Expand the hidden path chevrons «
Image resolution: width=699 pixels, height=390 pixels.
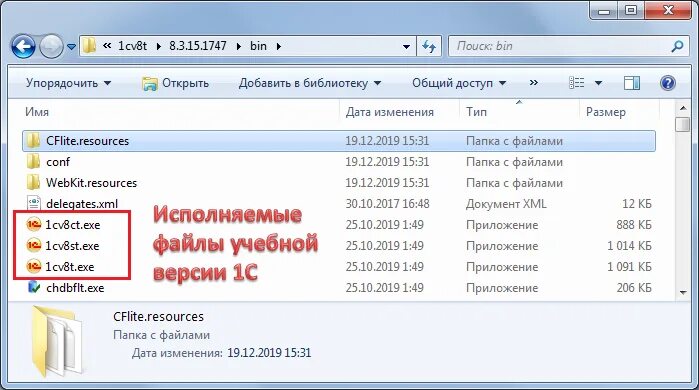(x=107, y=45)
